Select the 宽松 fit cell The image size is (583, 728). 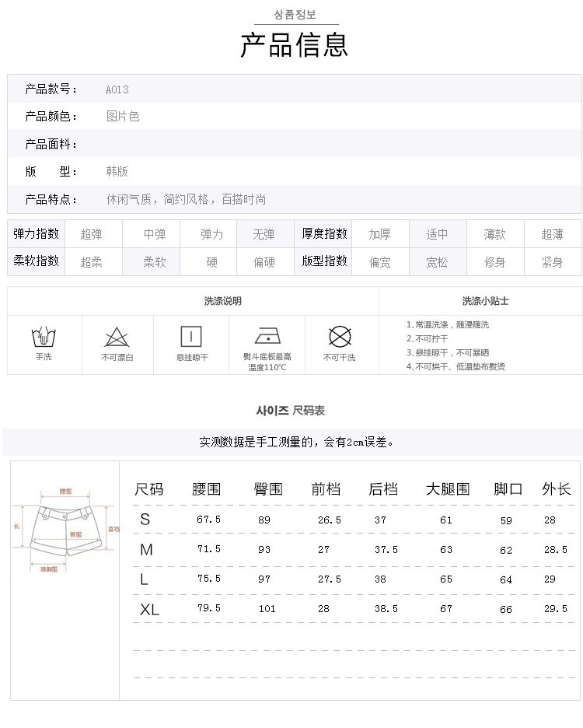tap(438, 262)
